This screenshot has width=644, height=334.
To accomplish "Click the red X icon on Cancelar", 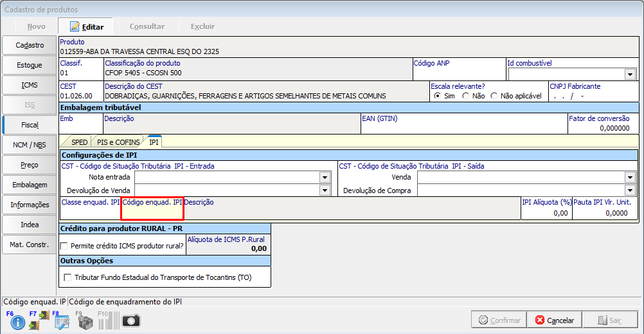I will coord(540,320).
